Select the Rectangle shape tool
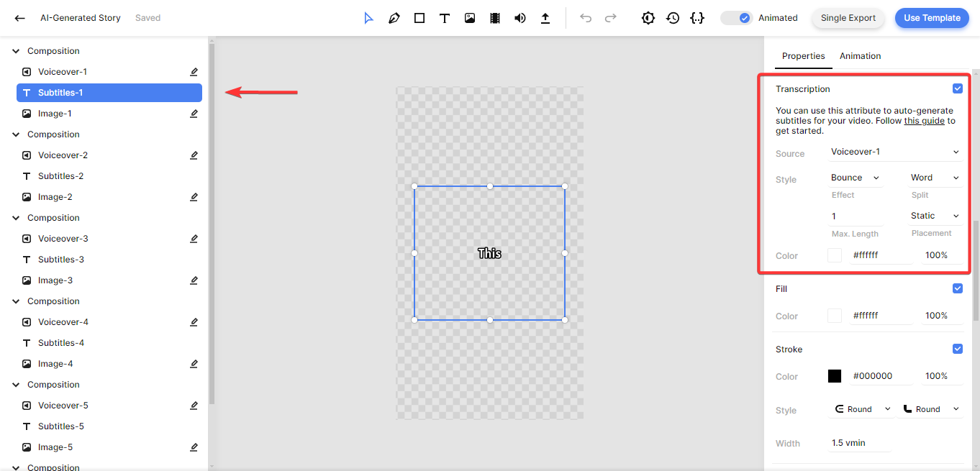Image resolution: width=980 pixels, height=471 pixels. (419, 18)
